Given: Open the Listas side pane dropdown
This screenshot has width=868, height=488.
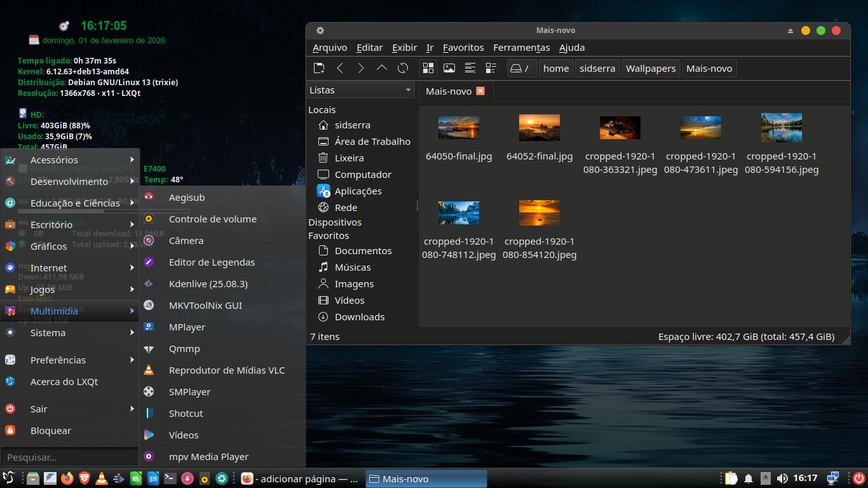Looking at the screenshot, I should pyautogui.click(x=360, y=90).
